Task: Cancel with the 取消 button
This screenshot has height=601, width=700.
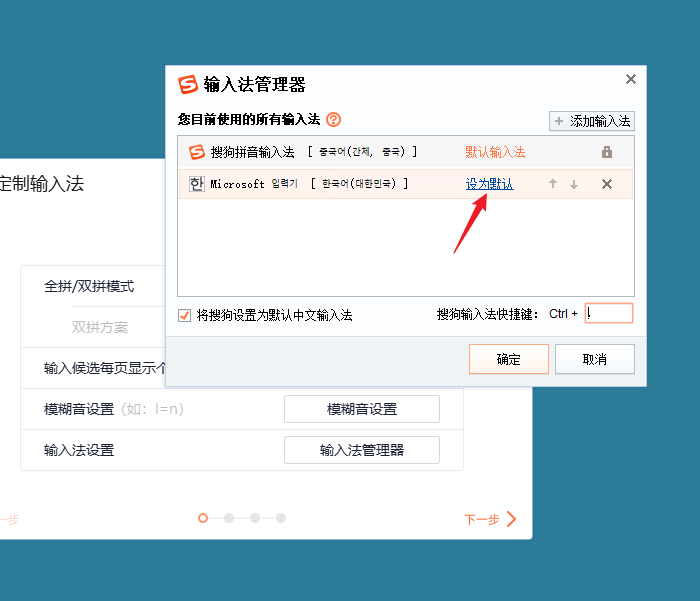Action: coord(595,359)
